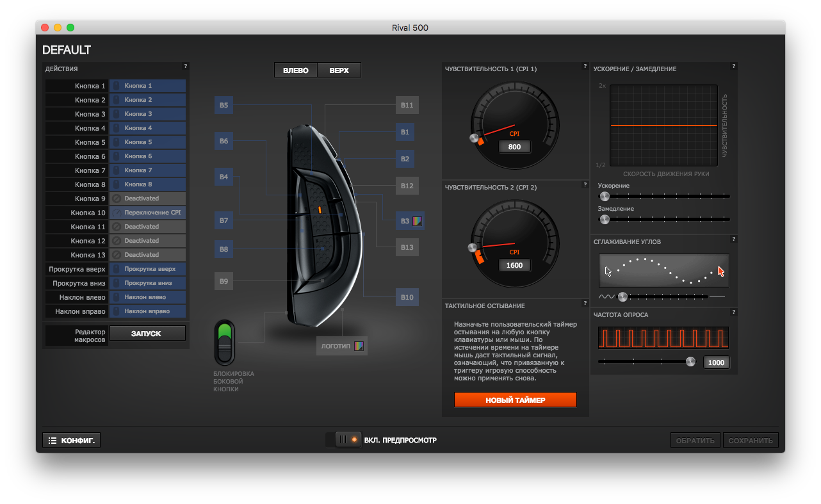821x504 pixels.
Task: Open help for Чувствительность 2 panel
Action: pos(585,185)
